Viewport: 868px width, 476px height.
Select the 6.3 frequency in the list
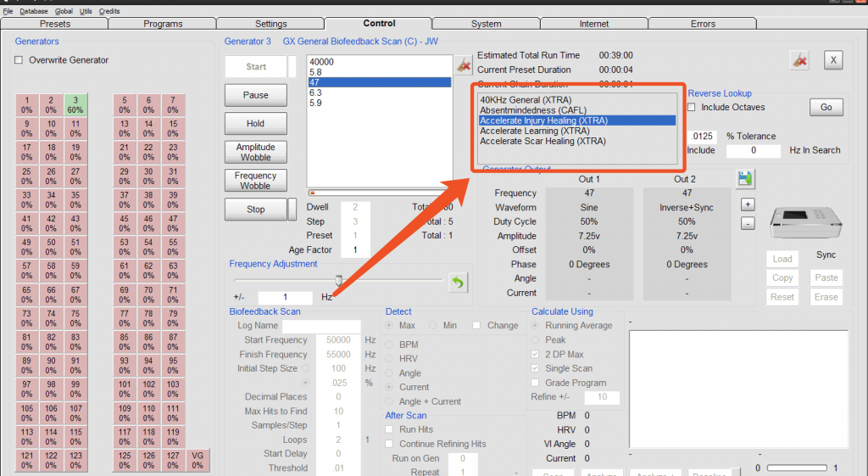click(315, 92)
